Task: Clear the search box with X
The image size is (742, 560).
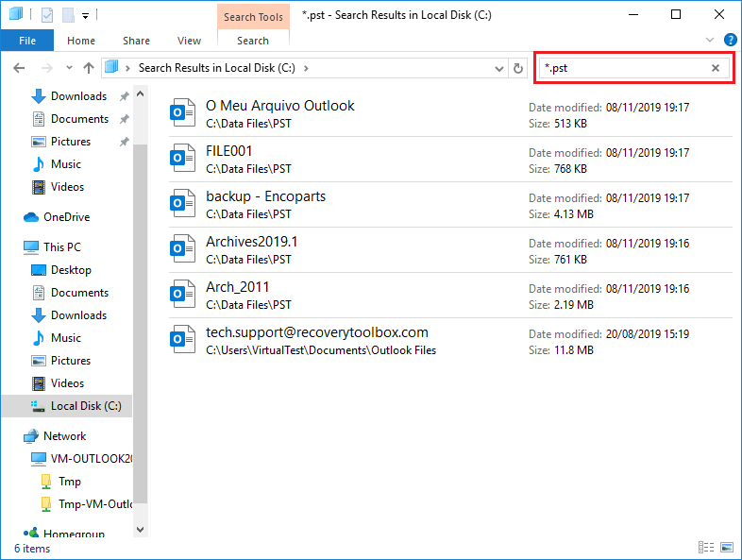Action: [716, 68]
